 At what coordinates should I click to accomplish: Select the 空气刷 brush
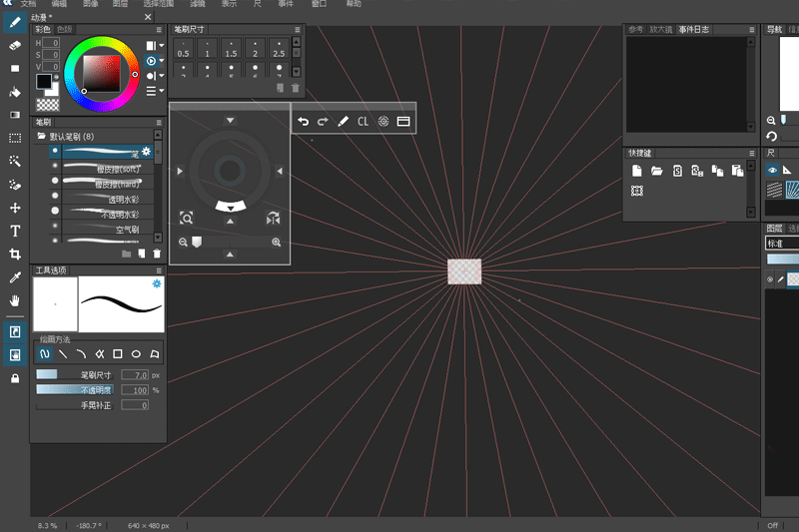click(x=125, y=229)
